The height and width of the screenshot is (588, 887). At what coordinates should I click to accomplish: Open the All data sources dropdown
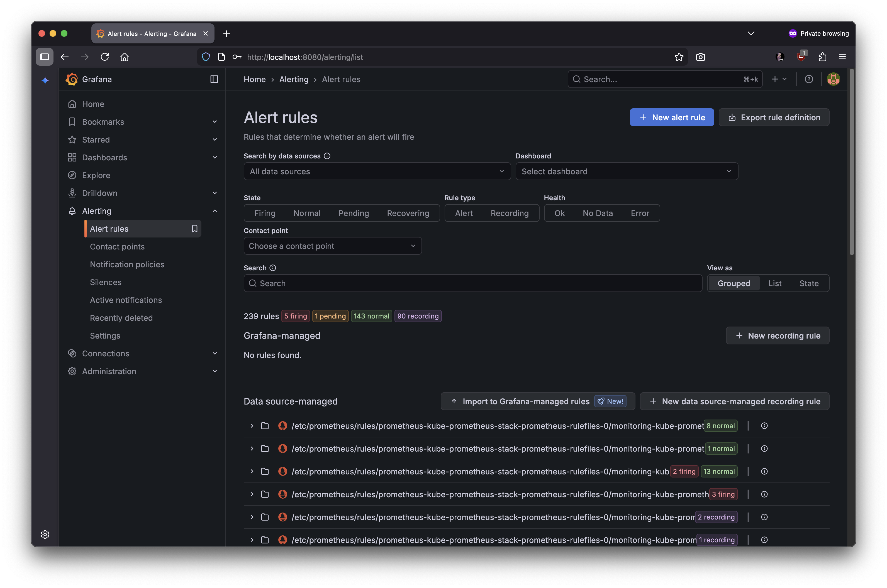(x=377, y=171)
